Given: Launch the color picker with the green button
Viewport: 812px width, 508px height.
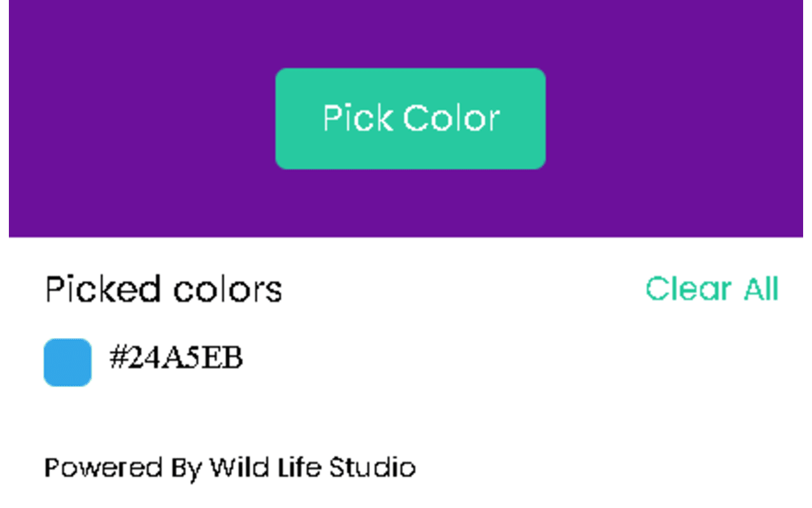Looking at the screenshot, I should pyautogui.click(x=410, y=119).
